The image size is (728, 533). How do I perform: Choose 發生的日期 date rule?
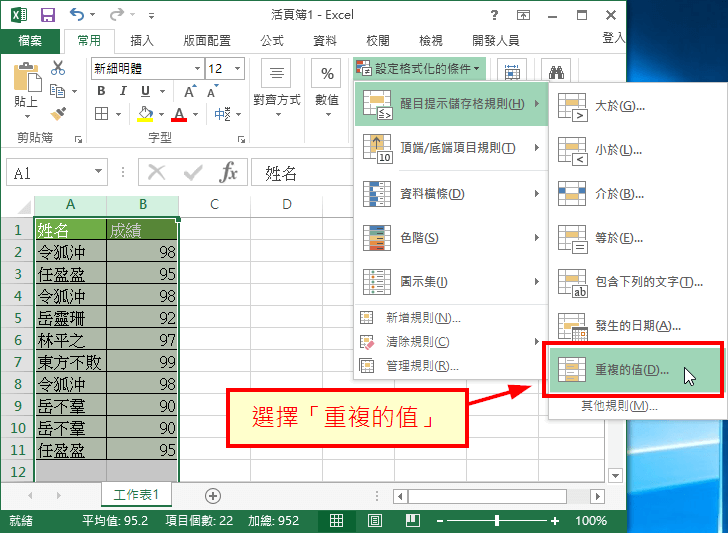(x=637, y=326)
